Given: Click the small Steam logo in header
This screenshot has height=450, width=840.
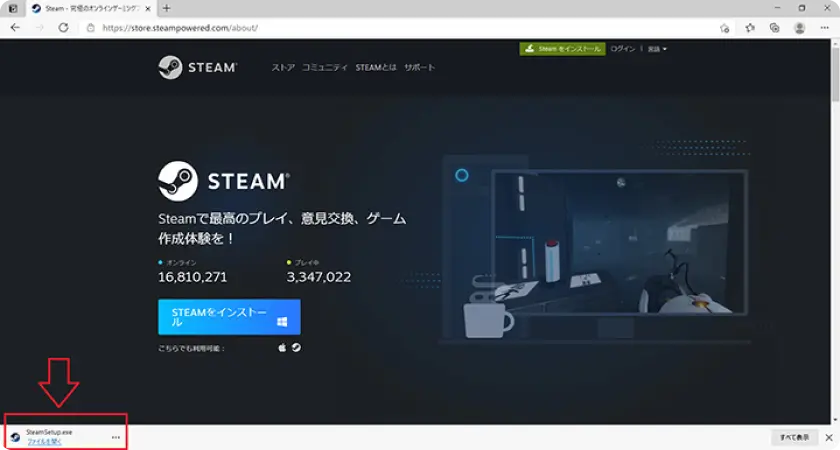Looking at the screenshot, I should click(198, 68).
